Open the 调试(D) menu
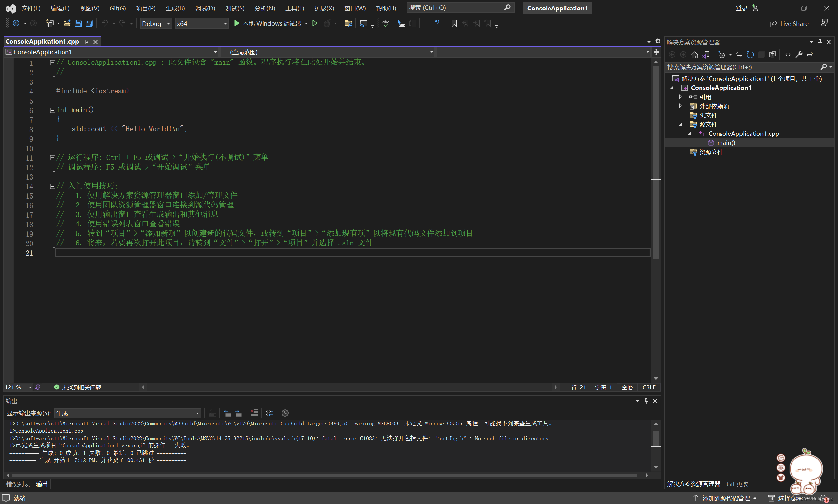 [205, 8]
